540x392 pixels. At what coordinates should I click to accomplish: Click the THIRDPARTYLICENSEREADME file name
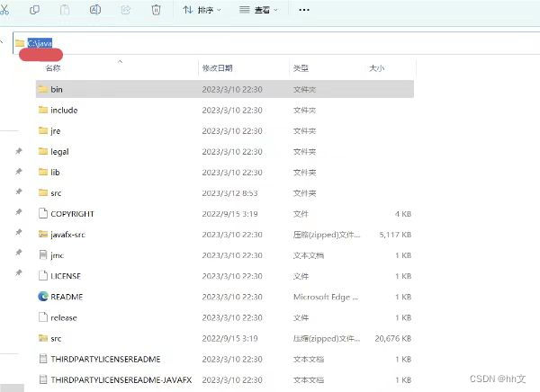(x=105, y=359)
